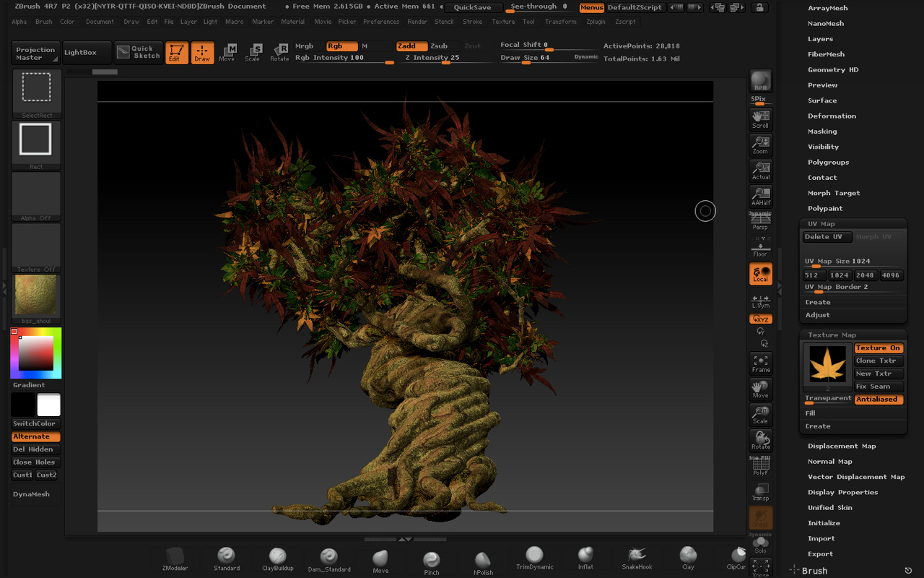The image size is (924, 578).
Task: Click the maple leaf texture thumbnail
Action: pyautogui.click(x=827, y=365)
